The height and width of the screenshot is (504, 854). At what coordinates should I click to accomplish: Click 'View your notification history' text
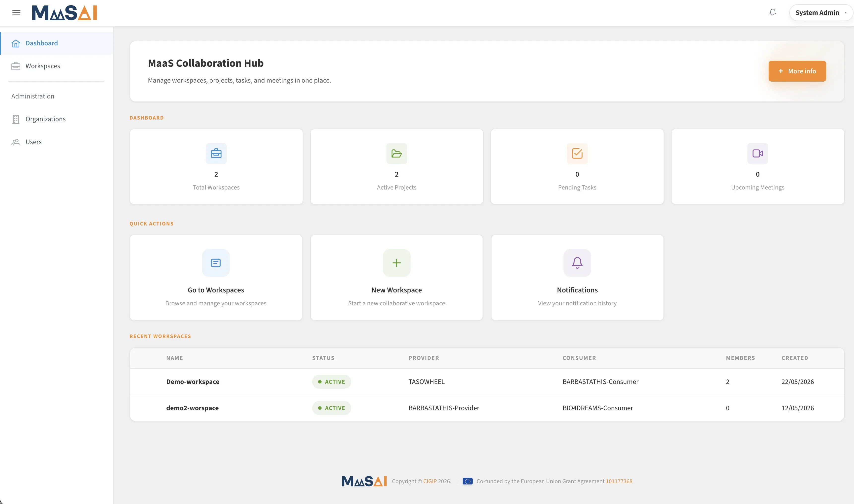[577, 303]
